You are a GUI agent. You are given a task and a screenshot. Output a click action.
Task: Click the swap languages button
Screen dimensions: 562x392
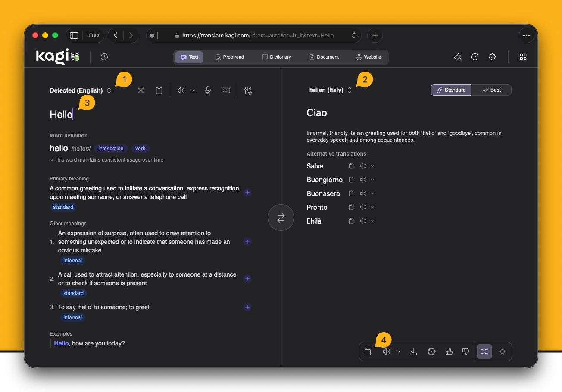281,218
